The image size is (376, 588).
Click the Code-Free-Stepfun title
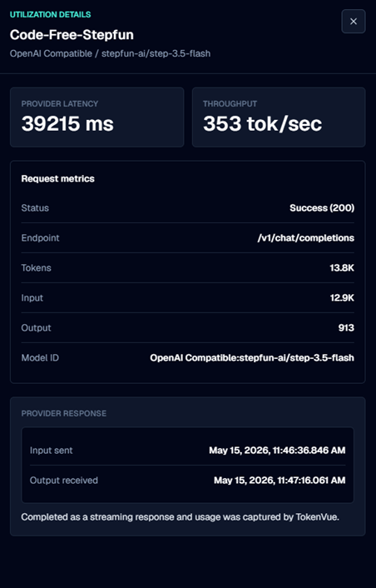pyautogui.click(x=72, y=35)
